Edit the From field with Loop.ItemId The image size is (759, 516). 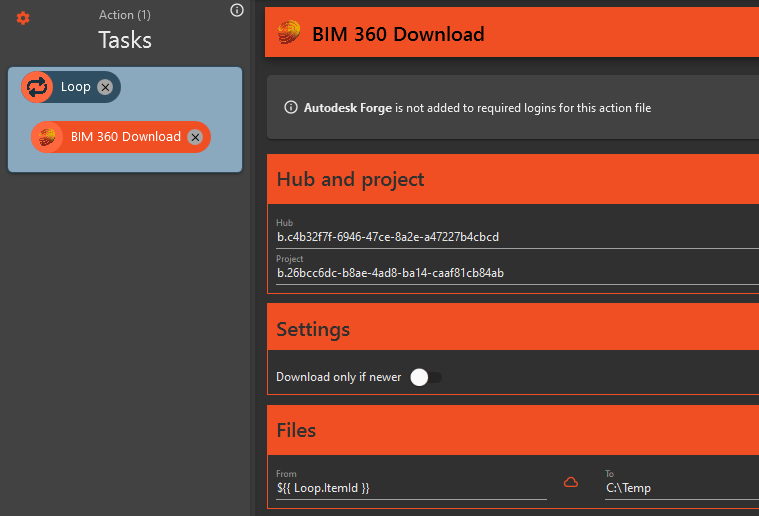tap(411, 488)
